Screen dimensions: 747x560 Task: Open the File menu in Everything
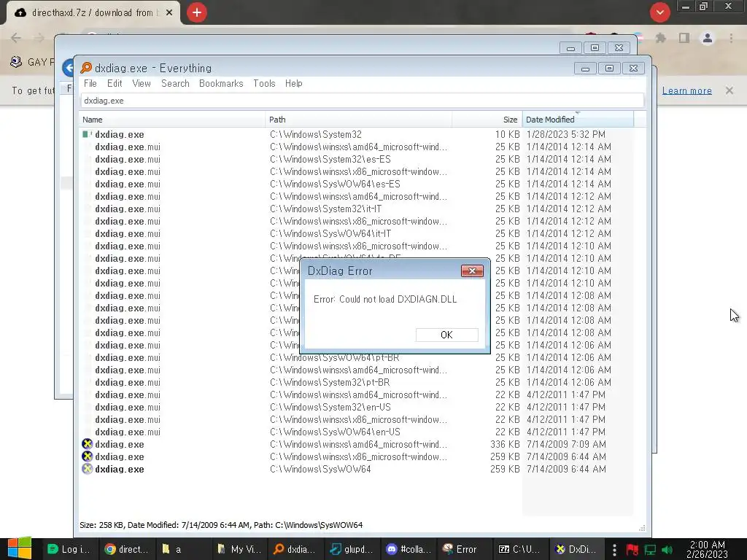tap(90, 83)
